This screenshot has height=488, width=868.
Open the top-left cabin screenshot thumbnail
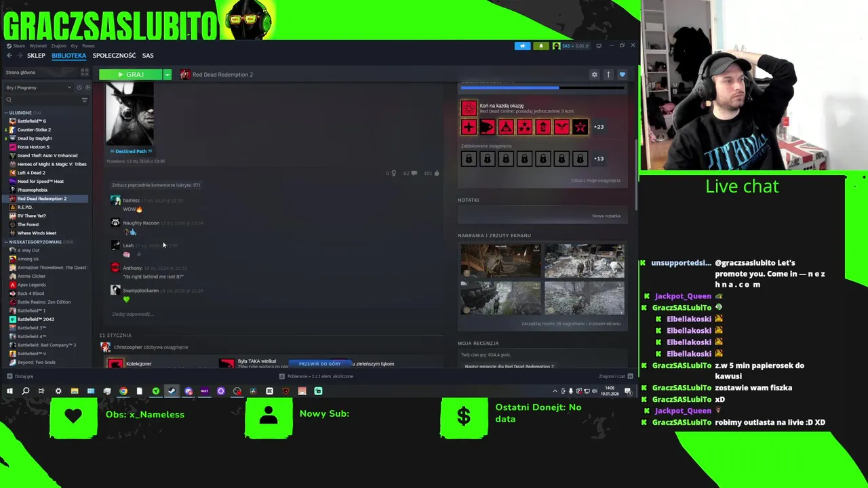pyautogui.click(x=500, y=261)
